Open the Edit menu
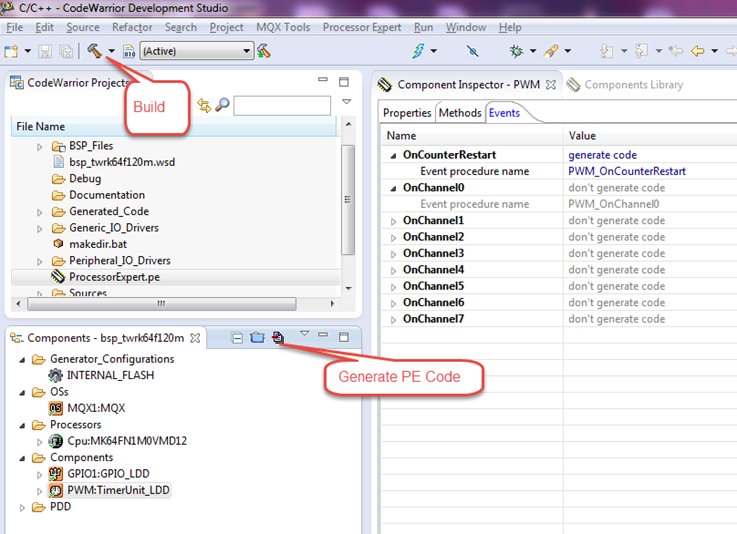This screenshot has height=534, width=737. point(44,27)
